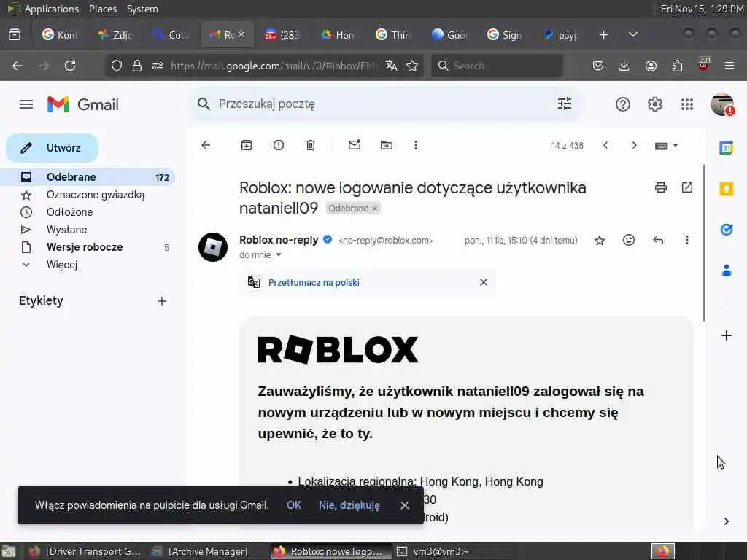Get add-ons with side panel plus
The height and width of the screenshot is (560, 747).
coord(727,335)
